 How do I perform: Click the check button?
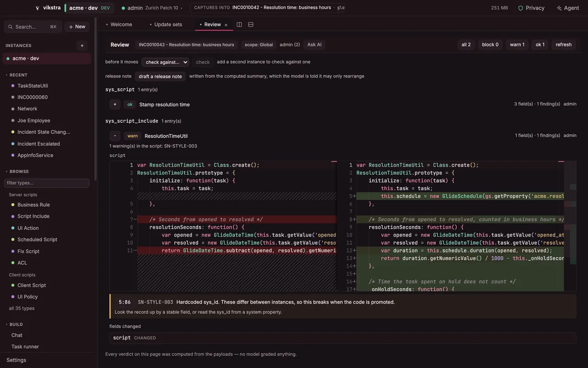(203, 62)
